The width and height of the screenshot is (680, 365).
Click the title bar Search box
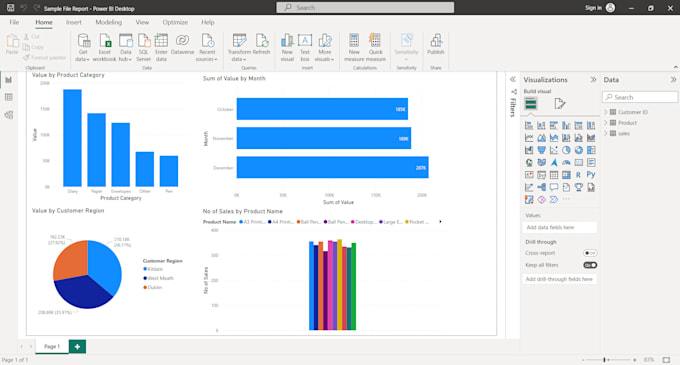365,7
